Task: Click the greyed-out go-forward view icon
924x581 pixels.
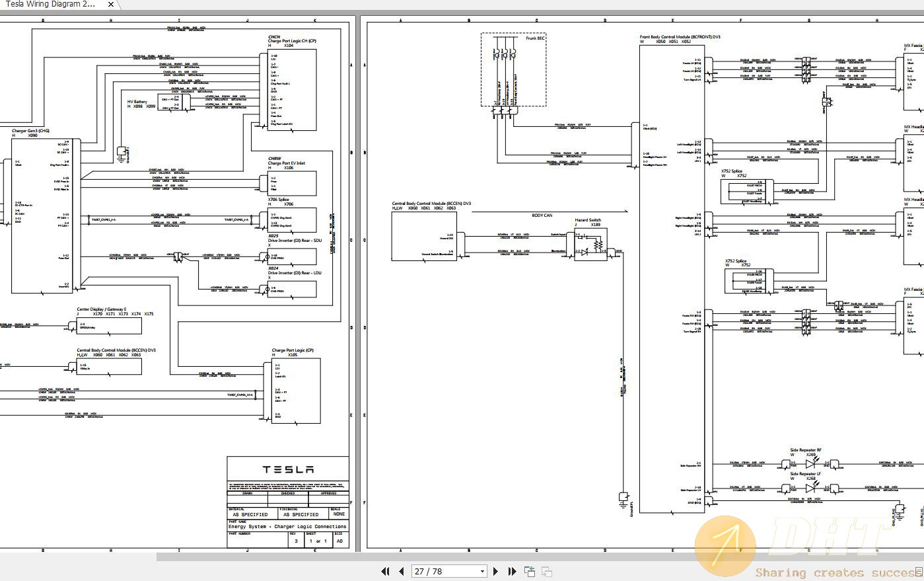Action: [546, 571]
